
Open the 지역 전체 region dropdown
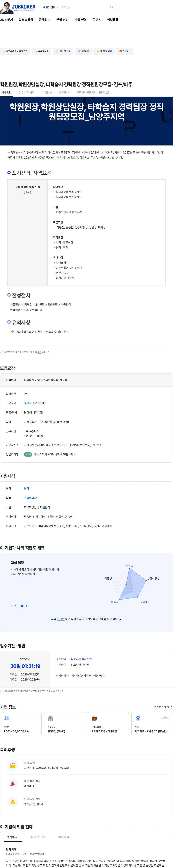point(50,7)
